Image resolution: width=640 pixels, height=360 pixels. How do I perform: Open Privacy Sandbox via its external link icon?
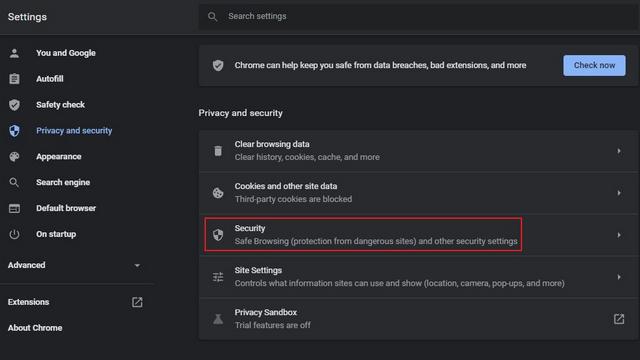point(619,319)
